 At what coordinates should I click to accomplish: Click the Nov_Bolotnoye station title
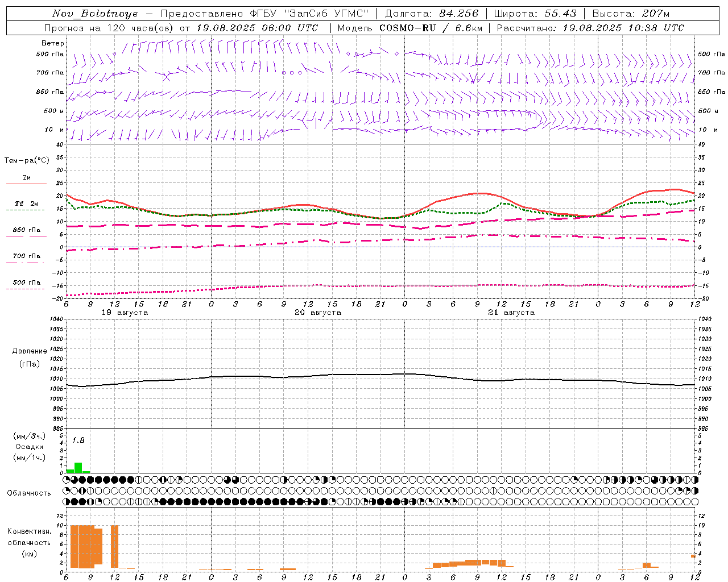(95, 14)
